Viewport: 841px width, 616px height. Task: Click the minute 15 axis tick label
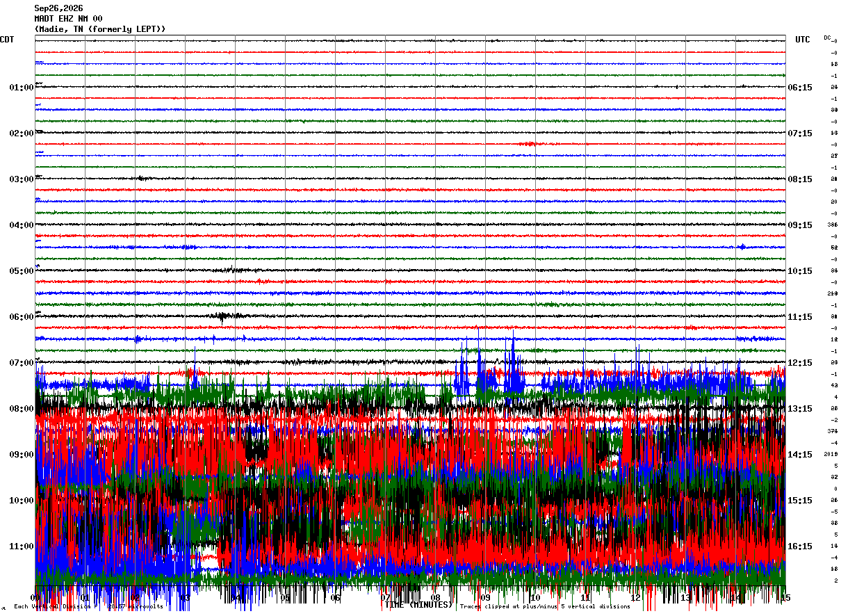click(785, 598)
